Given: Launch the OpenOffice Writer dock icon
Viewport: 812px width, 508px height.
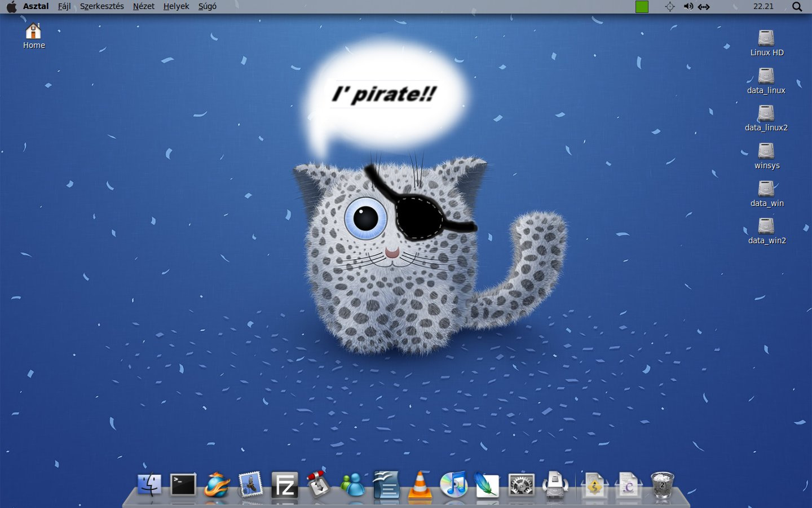Looking at the screenshot, I should 386,485.
